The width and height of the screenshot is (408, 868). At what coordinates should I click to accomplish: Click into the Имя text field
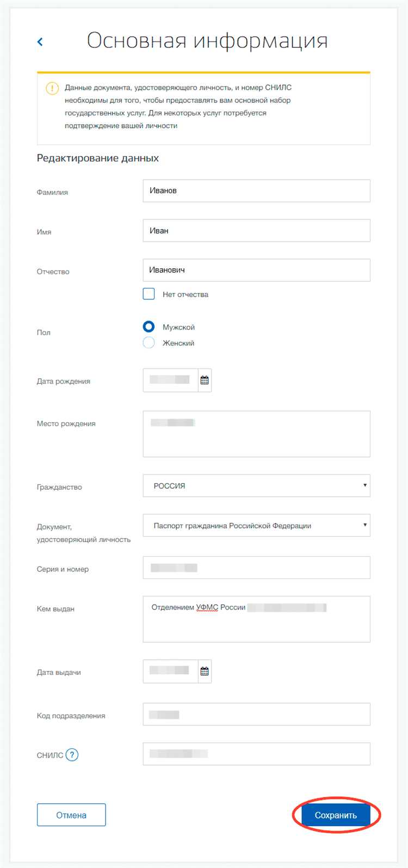[x=256, y=231]
